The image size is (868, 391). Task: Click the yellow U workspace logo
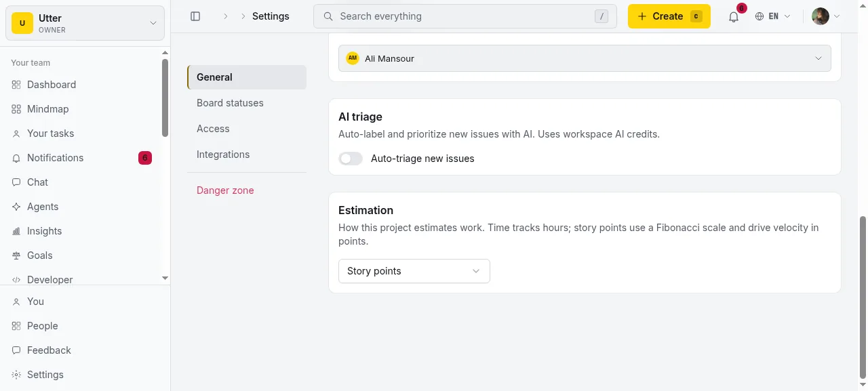tap(22, 23)
